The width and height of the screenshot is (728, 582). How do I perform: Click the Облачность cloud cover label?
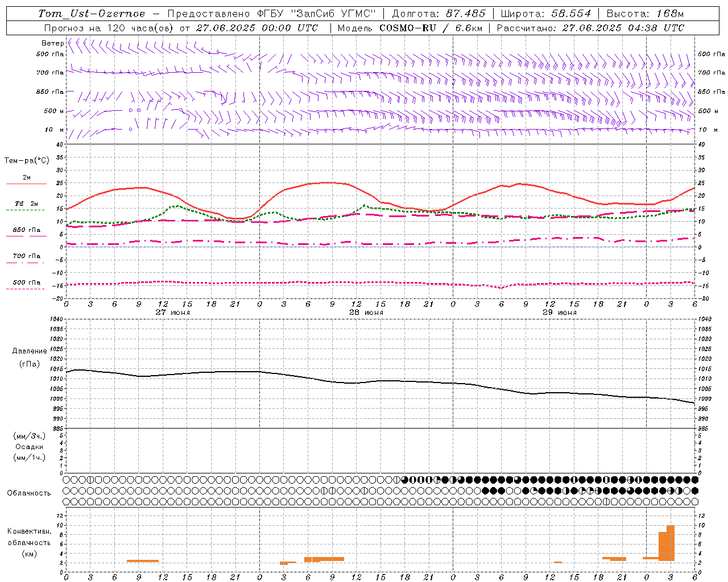pyautogui.click(x=29, y=493)
